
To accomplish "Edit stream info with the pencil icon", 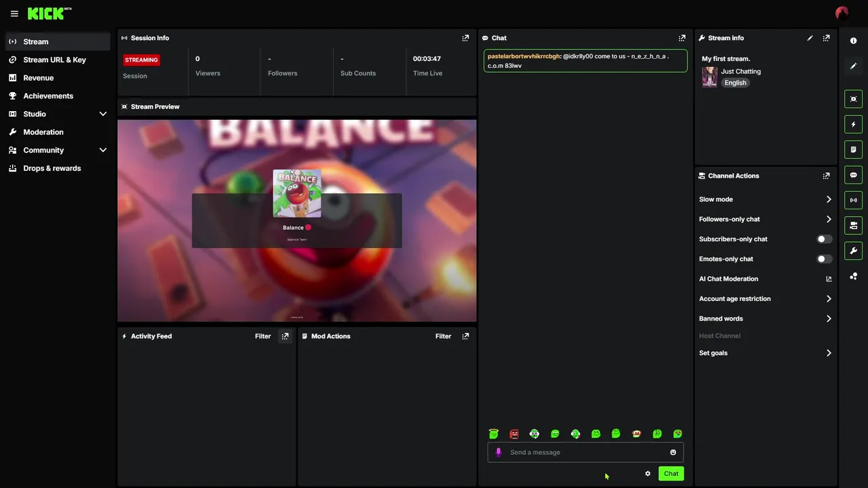I will (x=810, y=38).
